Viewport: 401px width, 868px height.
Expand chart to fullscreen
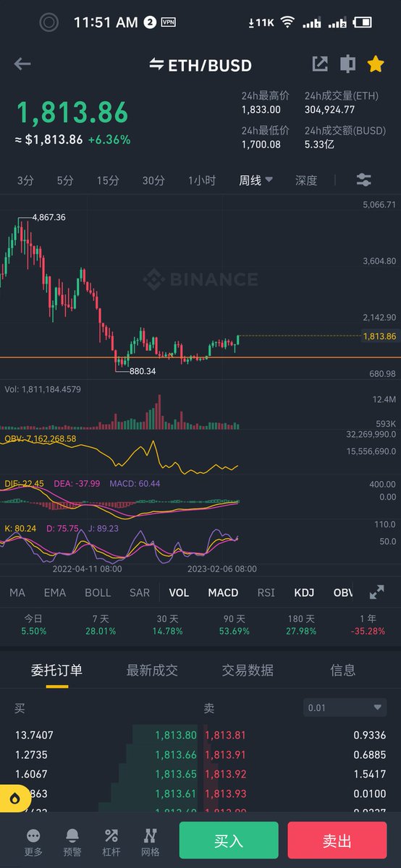click(x=377, y=592)
